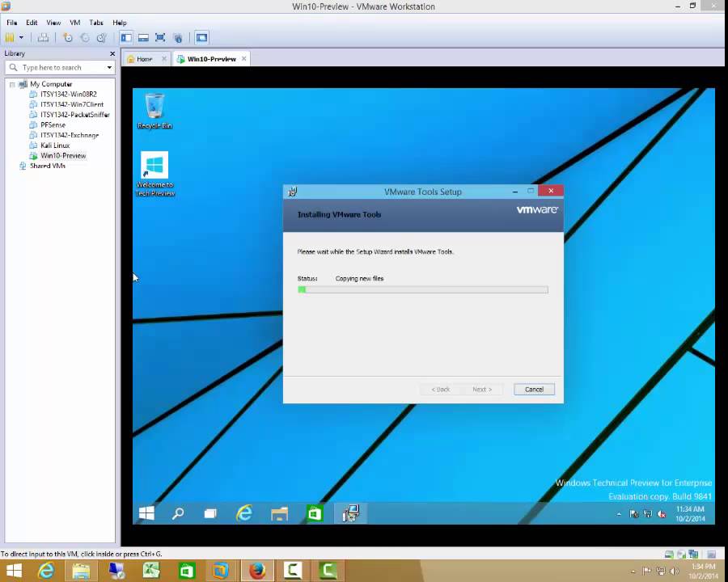Image resolution: width=728 pixels, height=582 pixels.
Task: Click the installation progress bar
Action: click(x=422, y=289)
